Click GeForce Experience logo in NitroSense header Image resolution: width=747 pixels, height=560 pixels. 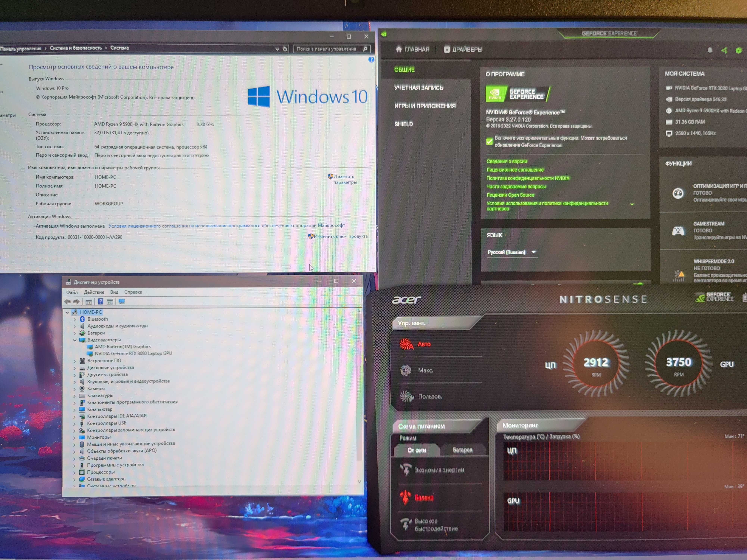(x=715, y=297)
